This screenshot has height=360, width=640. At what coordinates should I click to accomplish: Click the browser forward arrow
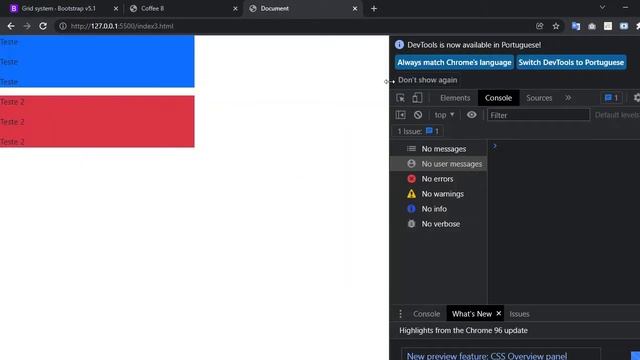click(27, 26)
